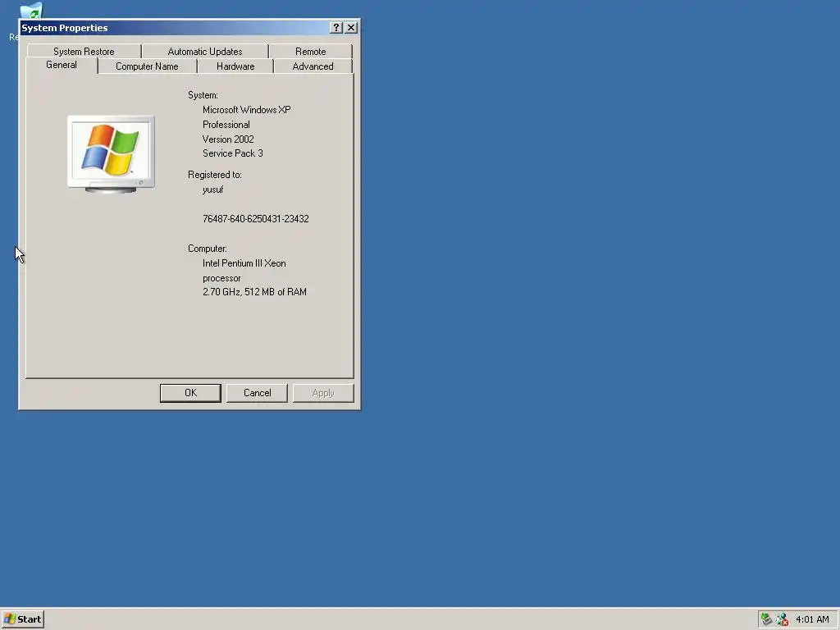Show the Advanced tab

(313, 66)
